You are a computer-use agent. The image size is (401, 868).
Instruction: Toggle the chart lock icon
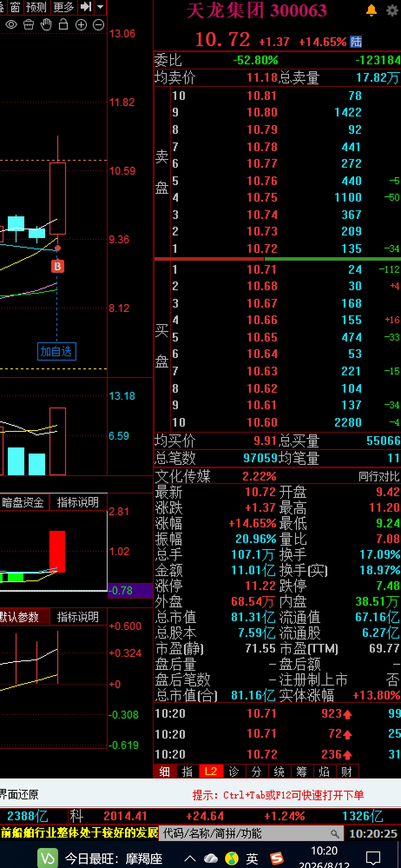click(63, 24)
